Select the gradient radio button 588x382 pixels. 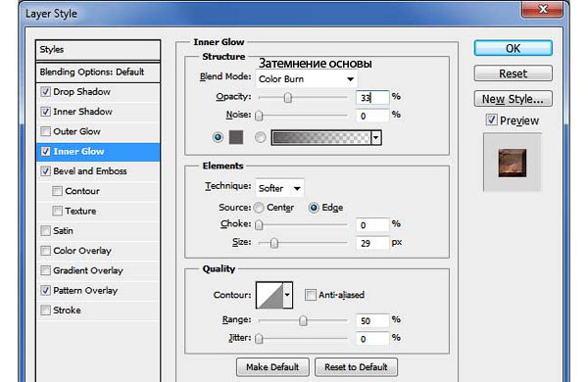click(x=261, y=137)
